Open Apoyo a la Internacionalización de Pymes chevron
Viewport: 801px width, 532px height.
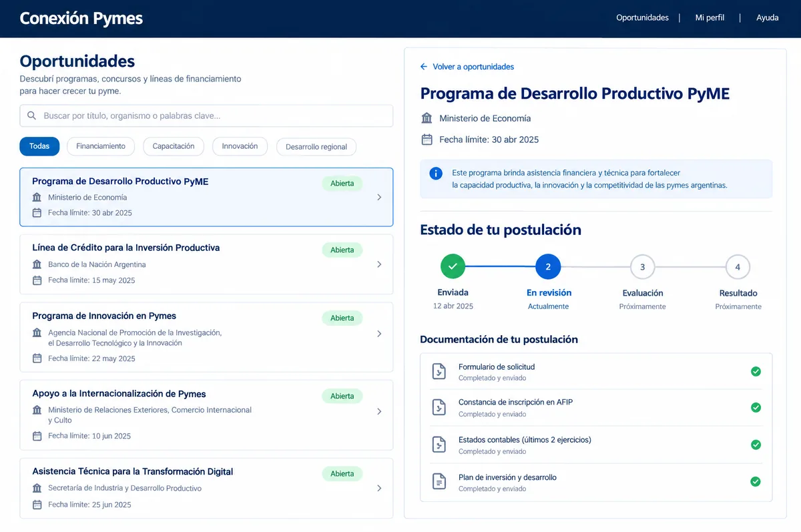click(379, 411)
